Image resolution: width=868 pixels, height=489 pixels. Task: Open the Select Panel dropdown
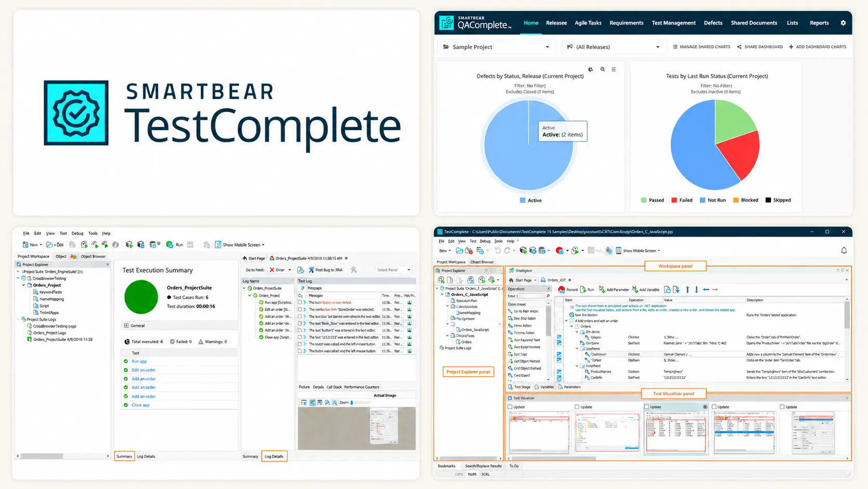click(394, 270)
